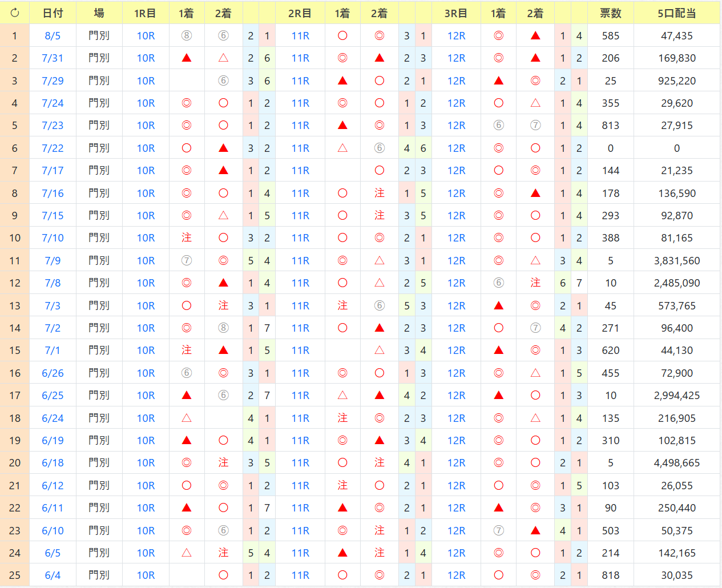Viewport: 722px width, 588px height.
Task: Click 1R 2着 ⑧ mark in the 7/2 row
Action: tap(224, 328)
